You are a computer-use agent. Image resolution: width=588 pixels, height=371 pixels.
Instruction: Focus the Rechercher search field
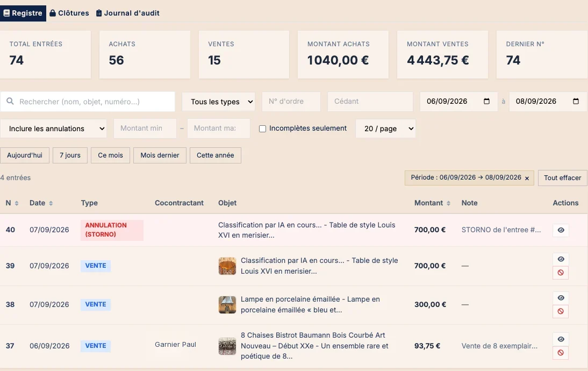click(x=88, y=102)
